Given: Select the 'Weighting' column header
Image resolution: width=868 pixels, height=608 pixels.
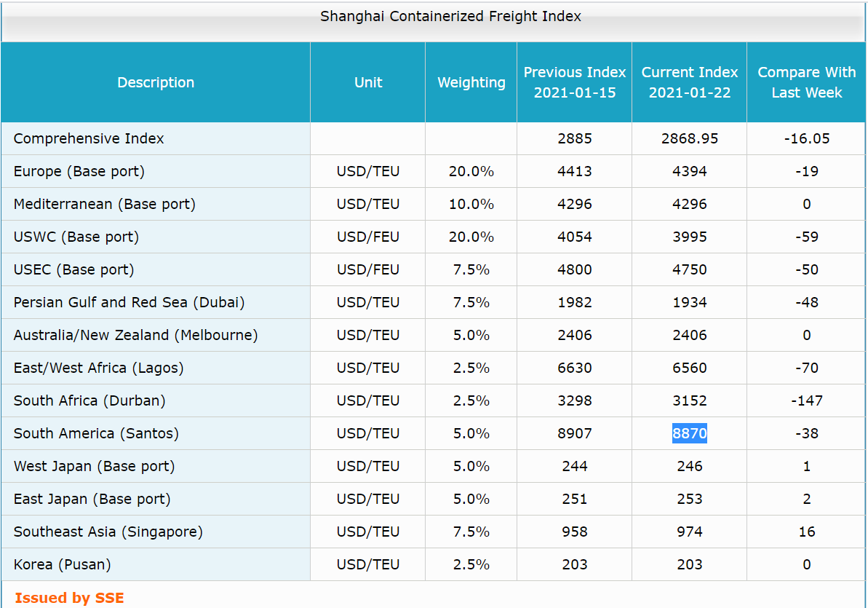Looking at the screenshot, I should [x=471, y=82].
